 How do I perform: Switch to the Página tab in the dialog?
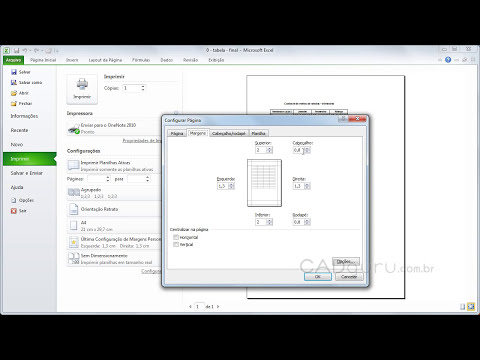177,133
